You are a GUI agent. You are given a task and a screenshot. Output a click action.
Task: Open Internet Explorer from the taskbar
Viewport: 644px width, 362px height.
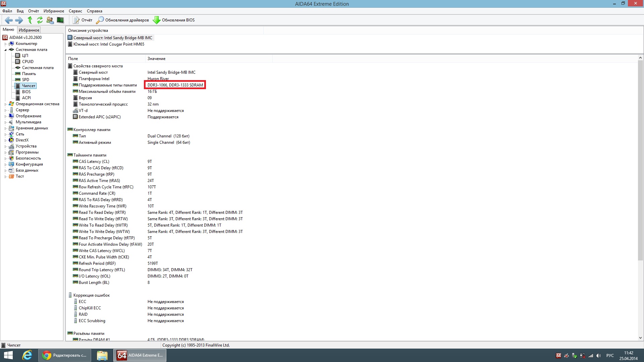[x=27, y=355]
